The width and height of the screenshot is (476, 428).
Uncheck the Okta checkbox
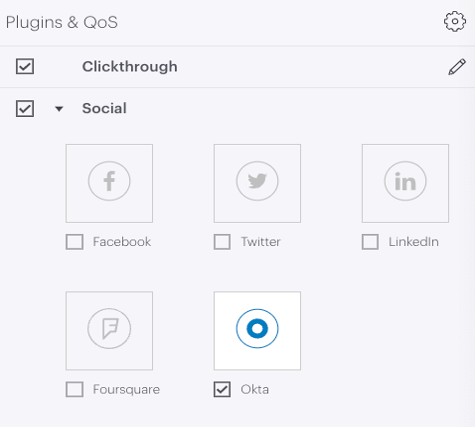coord(222,389)
